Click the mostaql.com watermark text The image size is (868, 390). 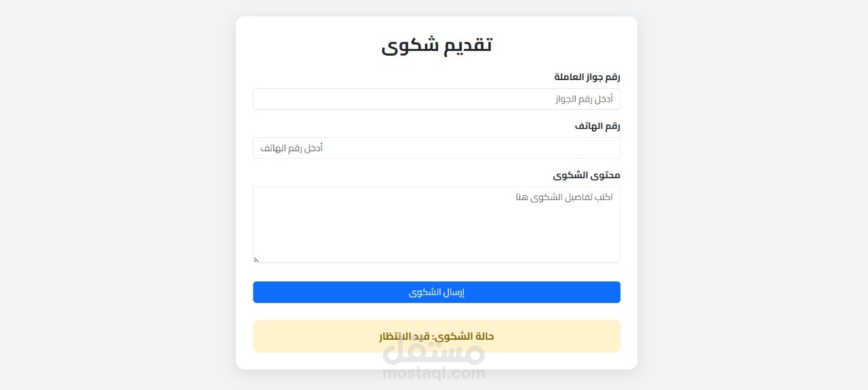coord(434,373)
